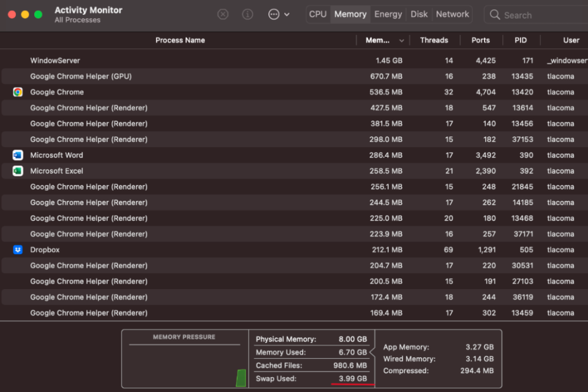Click PID 13435 cell

[x=522, y=76]
